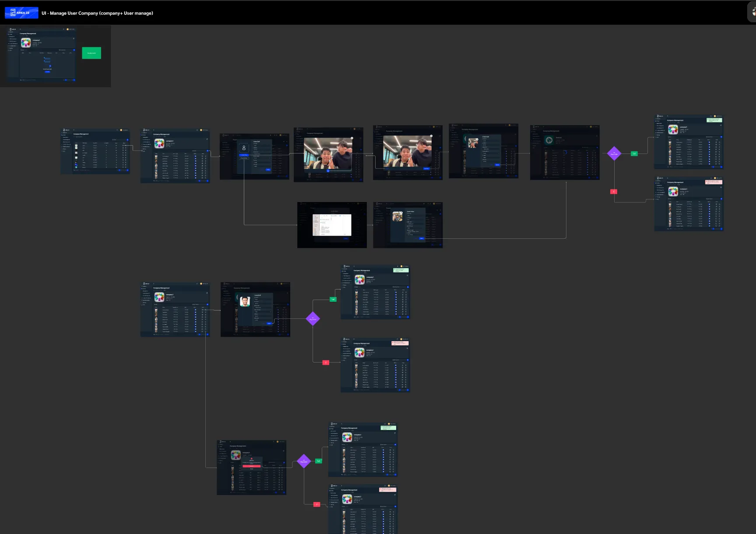The width and height of the screenshot is (756, 534).
Task: Open the dimmed loading spinner frame
Action: pyautogui.click(x=565, y=153)
